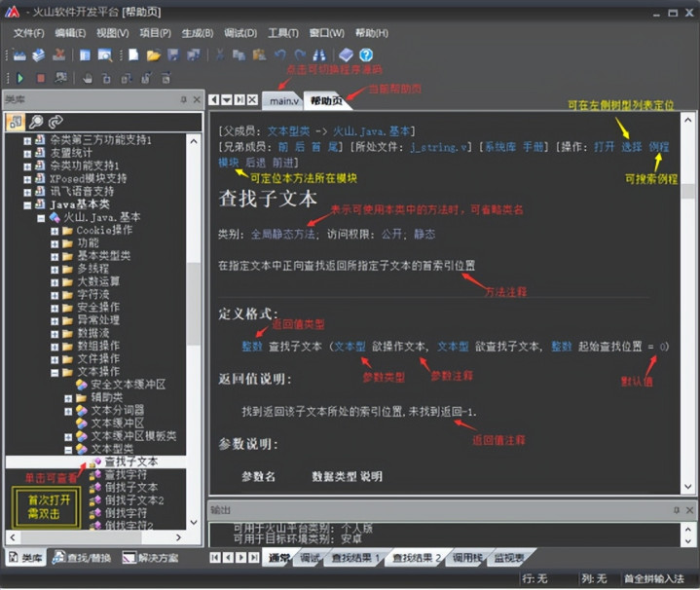Expand the 多线程 folder node

click(55, 268)
